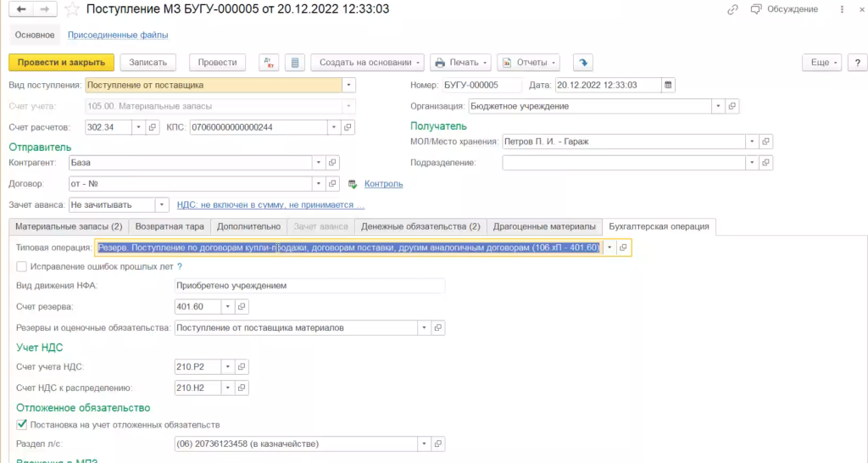Copy link using the chain icon
The width and height of the screenshot is (868, 463).
click(x=732, y=9)
